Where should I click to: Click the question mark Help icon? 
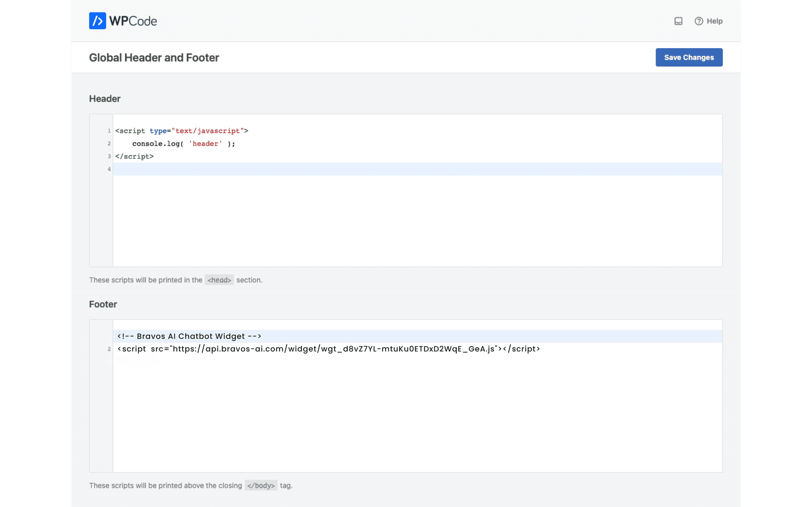pyautogui.click(x=699, y=21)
